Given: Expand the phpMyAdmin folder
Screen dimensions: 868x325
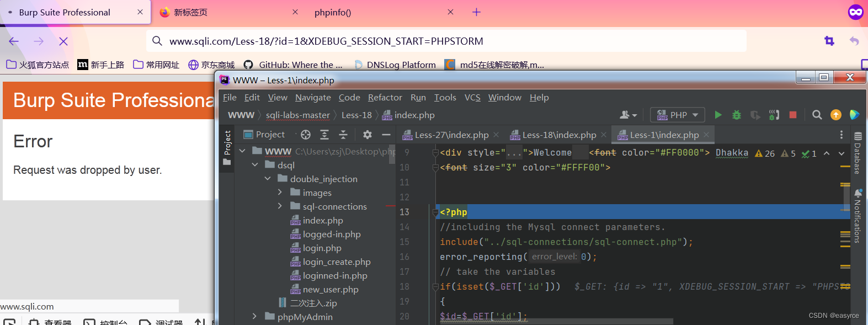Looking at the screenshot, I should point(254,317).
